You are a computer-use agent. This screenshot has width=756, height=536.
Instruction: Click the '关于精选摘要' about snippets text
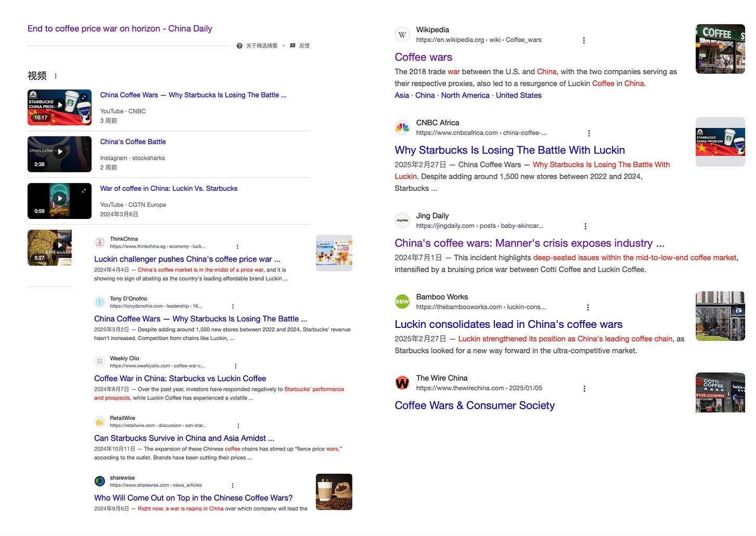coord(262,46)
